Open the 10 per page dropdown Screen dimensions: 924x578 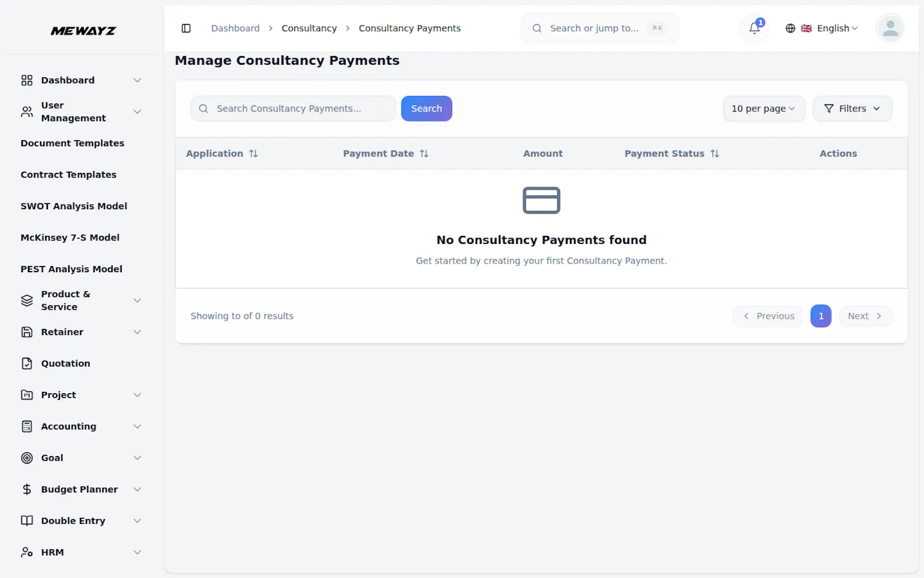(763, 109)
